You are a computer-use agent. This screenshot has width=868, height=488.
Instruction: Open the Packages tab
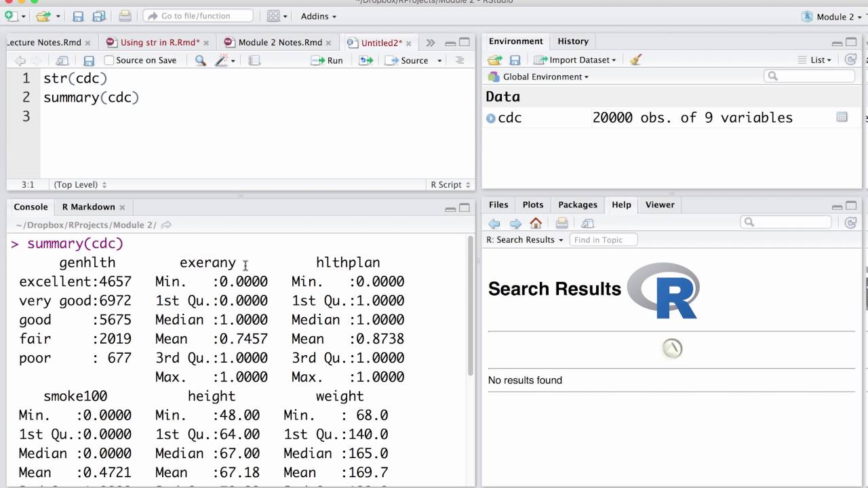click(578, 205)
